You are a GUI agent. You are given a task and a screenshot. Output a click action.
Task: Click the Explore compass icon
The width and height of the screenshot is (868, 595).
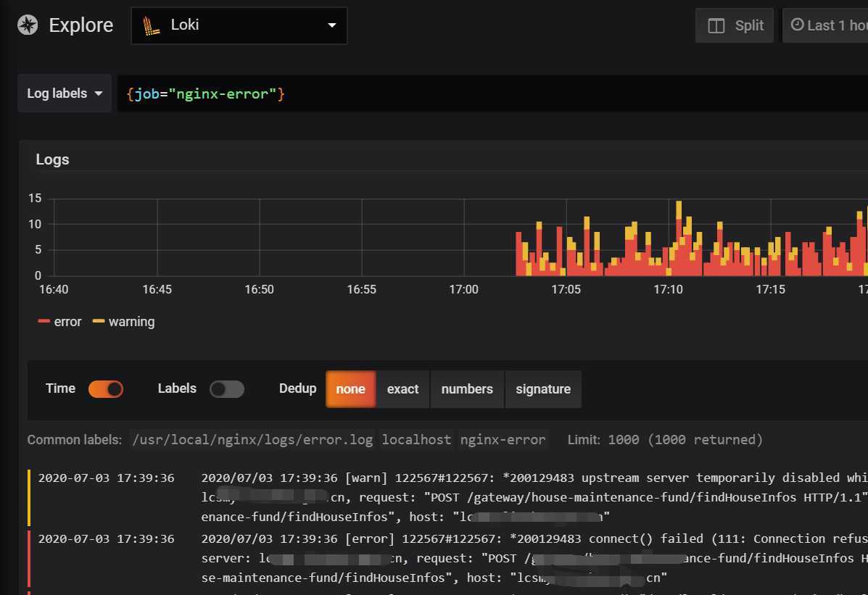(x=28, y=25)
